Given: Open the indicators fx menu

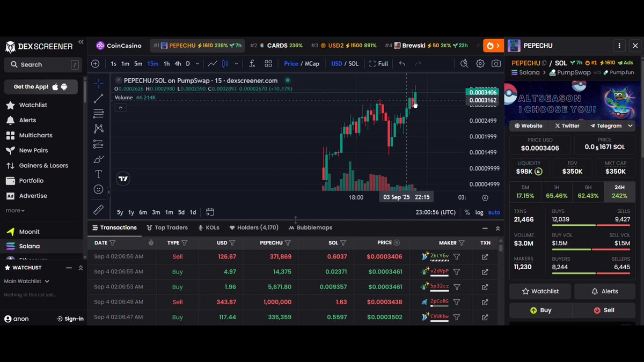Looking at the screenshot, I should pyautogui.click(x=252, y=64).
